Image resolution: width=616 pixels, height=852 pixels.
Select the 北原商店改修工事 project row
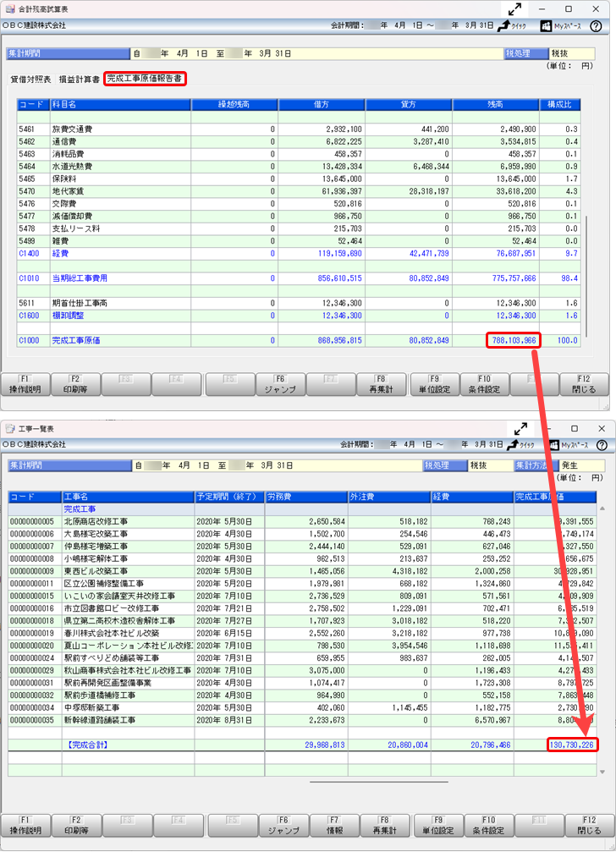point(302,522)
